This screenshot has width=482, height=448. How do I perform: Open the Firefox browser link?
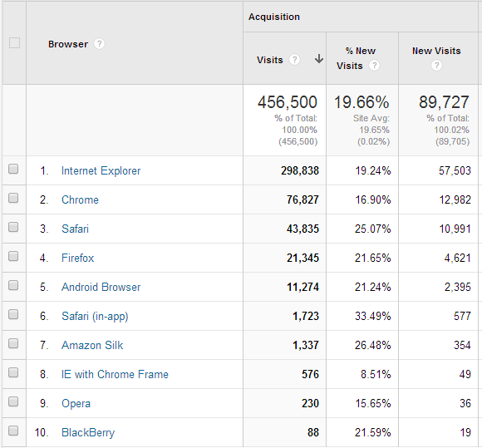(x=77, y=258)
